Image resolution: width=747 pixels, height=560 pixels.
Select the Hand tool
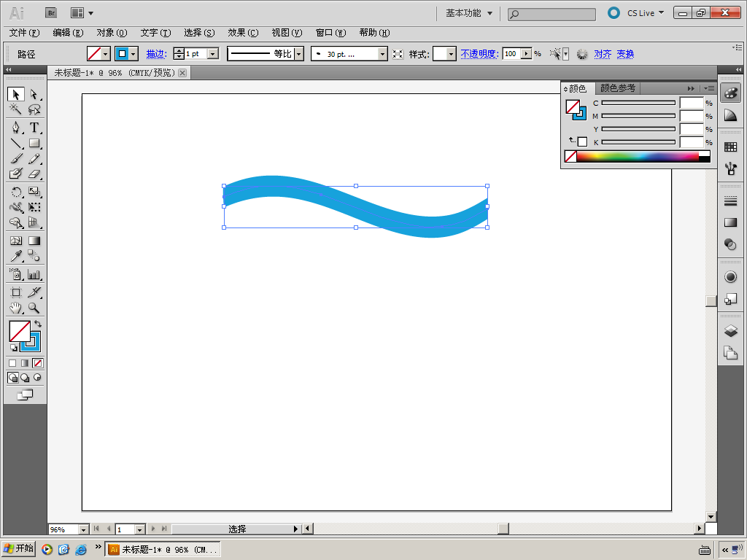[15, 308]
